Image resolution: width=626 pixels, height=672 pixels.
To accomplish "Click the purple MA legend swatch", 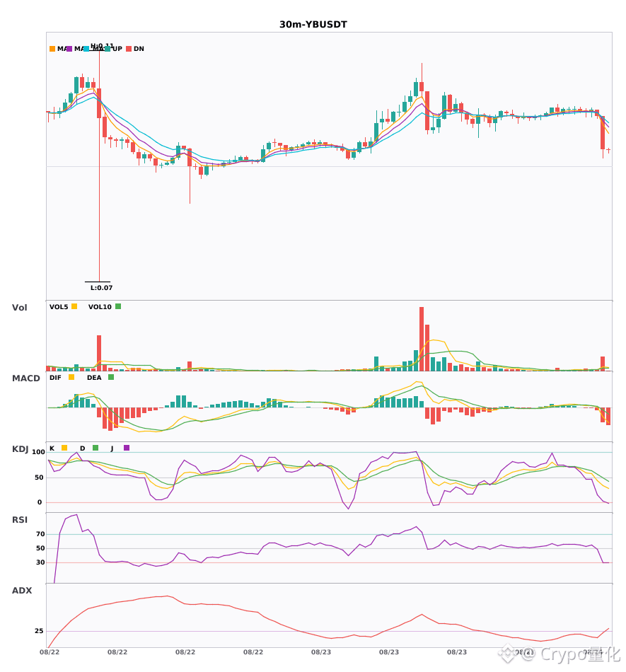I will [x=69, y=49].
